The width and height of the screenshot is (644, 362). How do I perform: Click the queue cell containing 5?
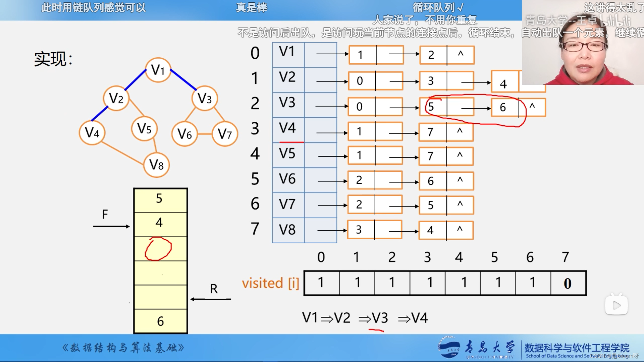[x=160, y=200]
